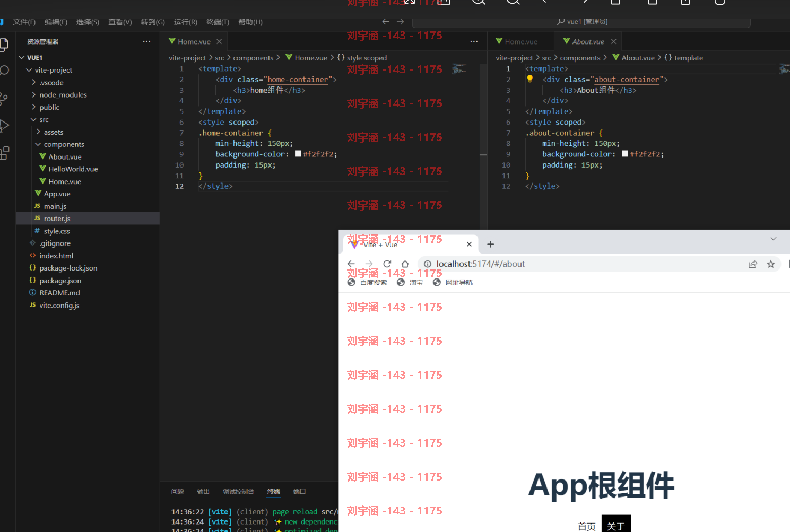790x532 pixels.
Task: Open App.vue in file explorer
Action: pyautogui.click(x=88, y=194)
